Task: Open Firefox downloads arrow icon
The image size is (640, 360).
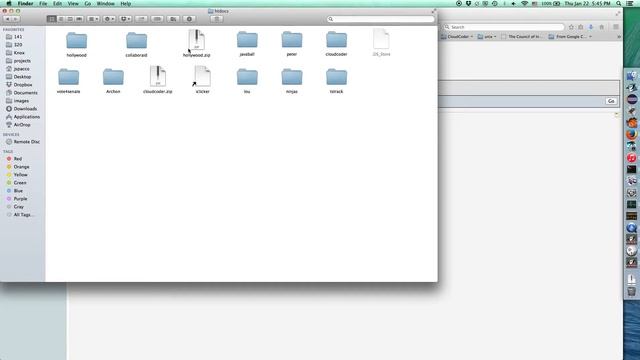Action: (591, 27)
